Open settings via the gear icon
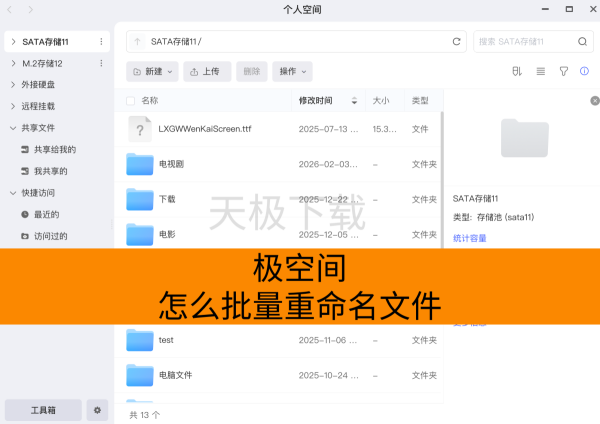This screenshot has width=600, height=424. pos(97,410)
